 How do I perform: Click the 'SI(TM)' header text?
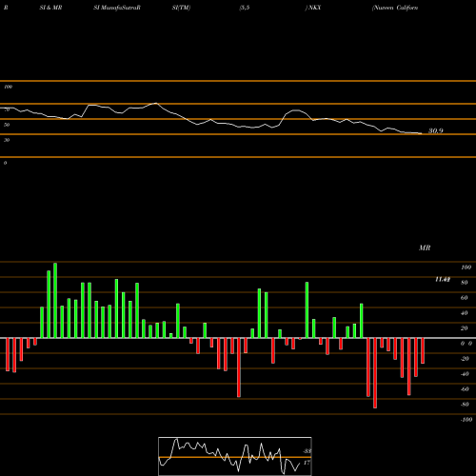click(181, 8)
